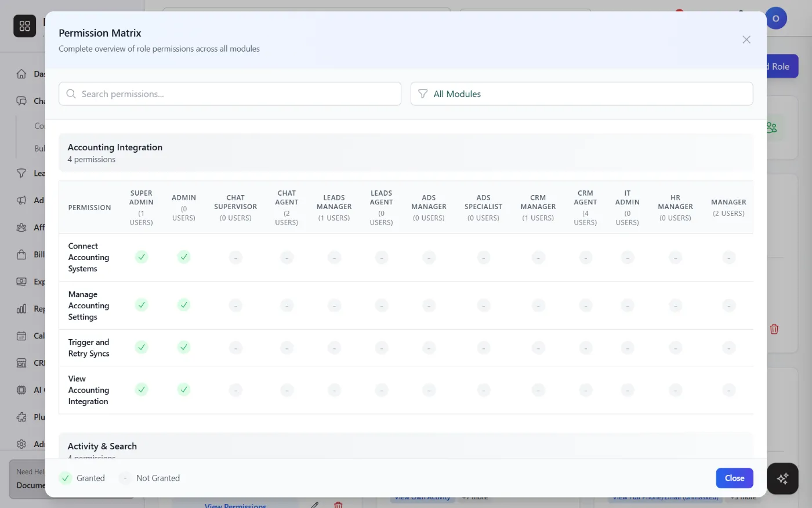812x508 pixels.
Task: Toggle Super Admin check for Trigger and Retry Syncs
Action: (x=142, y=347)
